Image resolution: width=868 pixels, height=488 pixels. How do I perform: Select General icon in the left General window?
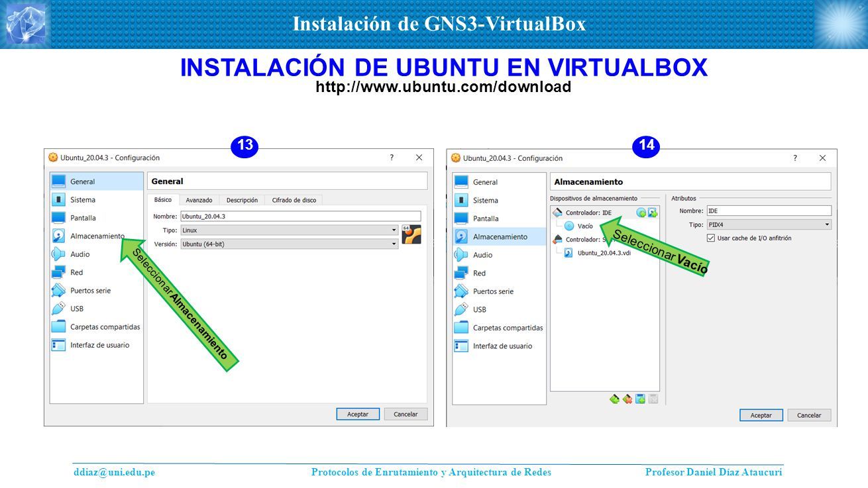[x=59, y=181]
